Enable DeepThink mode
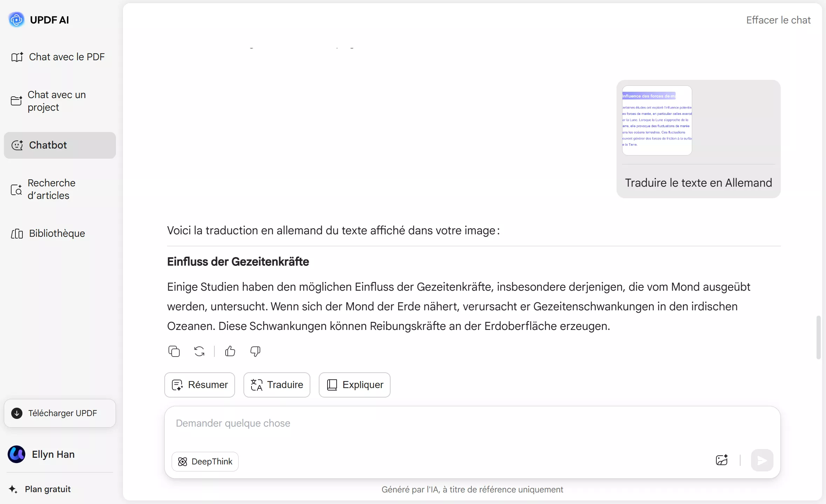 205,461
